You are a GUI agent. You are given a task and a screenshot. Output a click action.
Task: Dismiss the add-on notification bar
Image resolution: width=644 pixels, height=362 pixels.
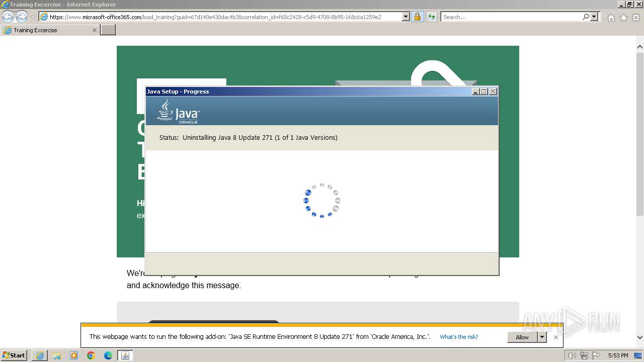(x=555, y=337)
